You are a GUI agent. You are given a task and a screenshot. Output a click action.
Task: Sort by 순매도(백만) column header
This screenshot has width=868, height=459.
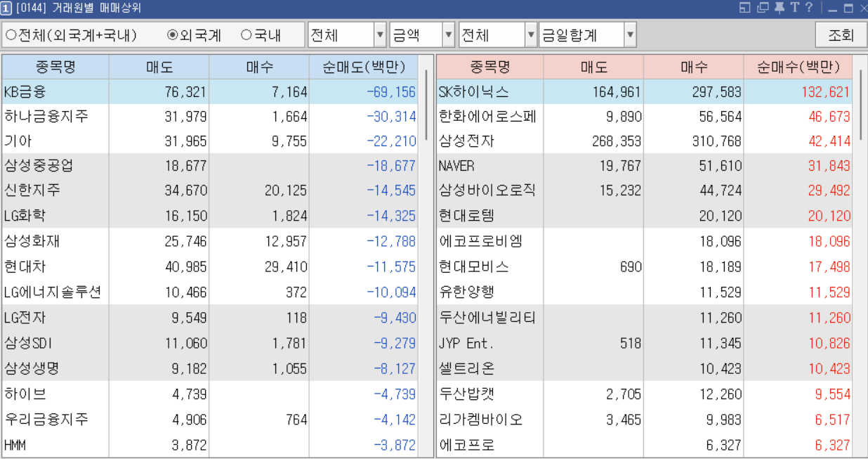(364, 67)
